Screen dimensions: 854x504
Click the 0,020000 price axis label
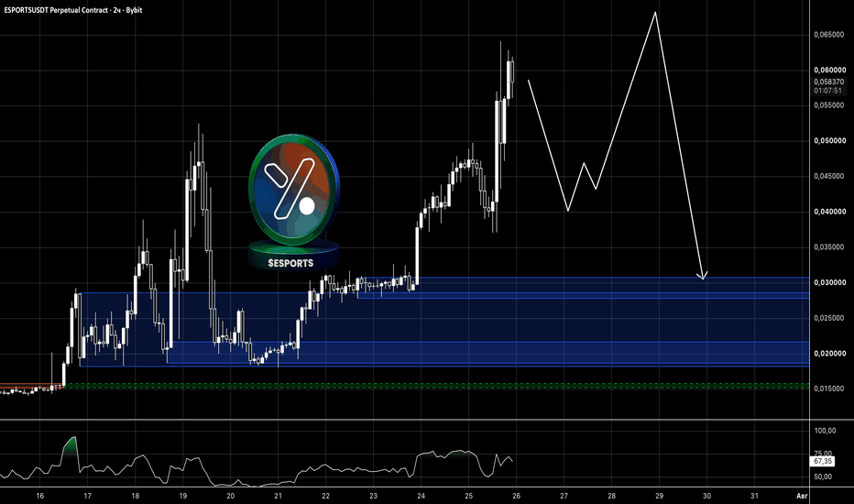pos(829,353)
